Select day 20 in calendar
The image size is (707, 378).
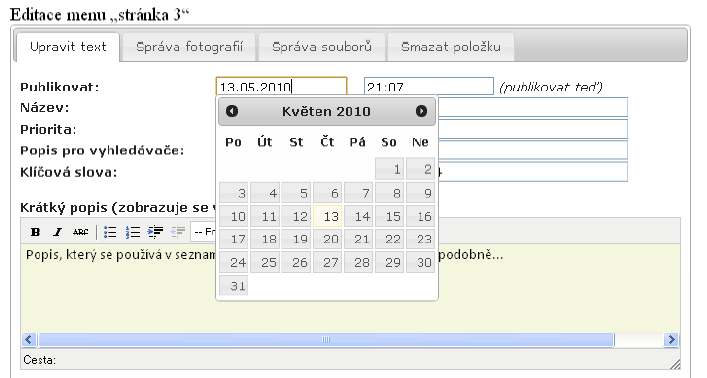point(327,239)
